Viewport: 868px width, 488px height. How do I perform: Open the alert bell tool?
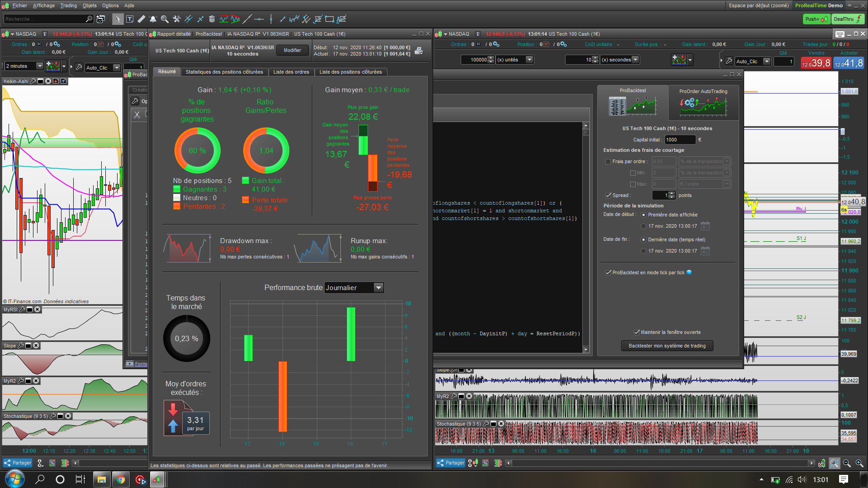click(x=153, y=19)
